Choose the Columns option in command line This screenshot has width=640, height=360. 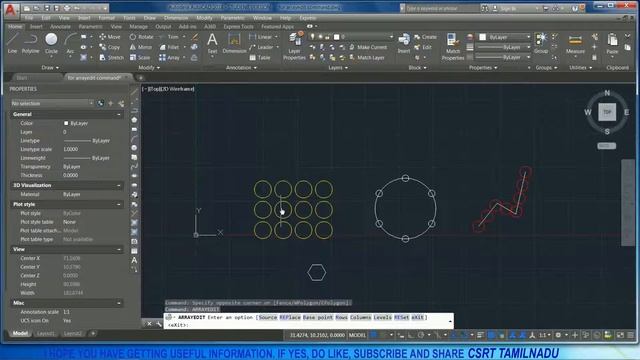click(x=360, y=317)
